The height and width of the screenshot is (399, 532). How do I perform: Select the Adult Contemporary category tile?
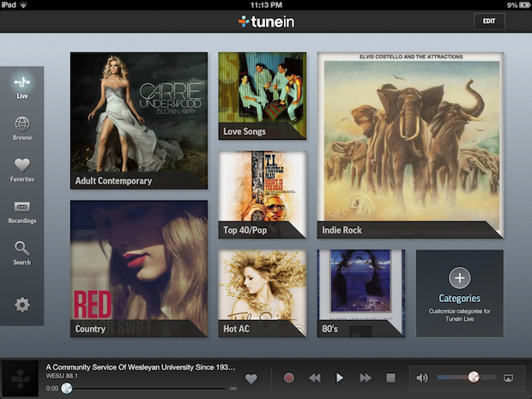pyautogui.click(x=139, y=120)
